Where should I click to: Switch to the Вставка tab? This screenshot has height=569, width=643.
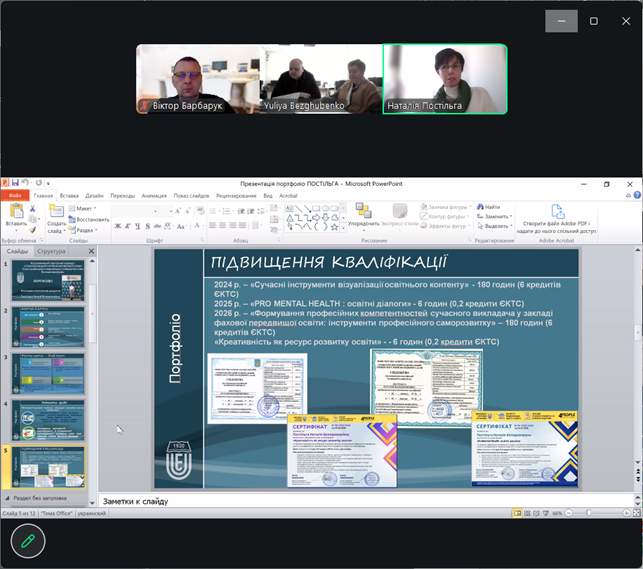click(69, 196)
